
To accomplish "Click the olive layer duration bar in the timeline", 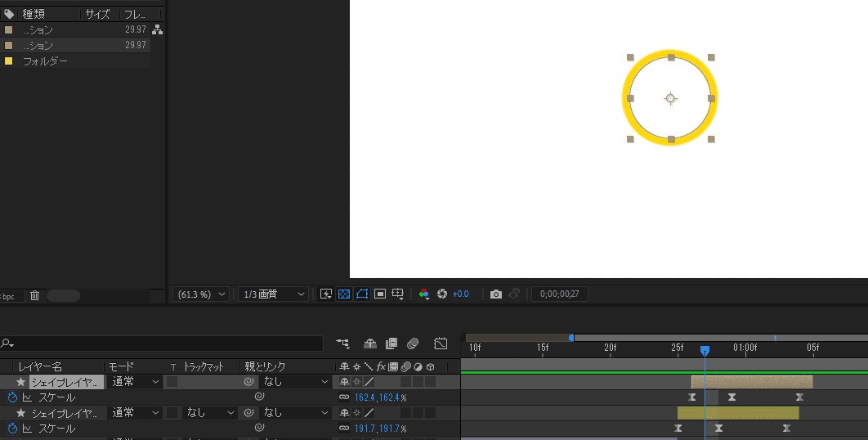I will point(738,413).
